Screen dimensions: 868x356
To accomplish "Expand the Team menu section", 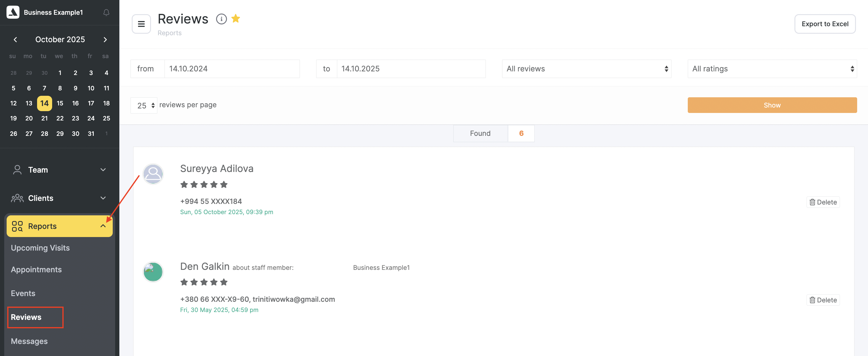I will click(x=59, y=170).
